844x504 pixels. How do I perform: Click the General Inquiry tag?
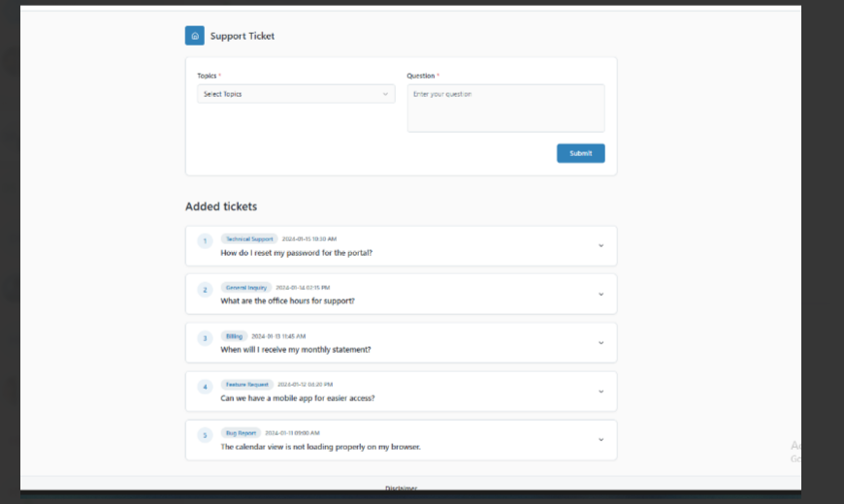246,287
